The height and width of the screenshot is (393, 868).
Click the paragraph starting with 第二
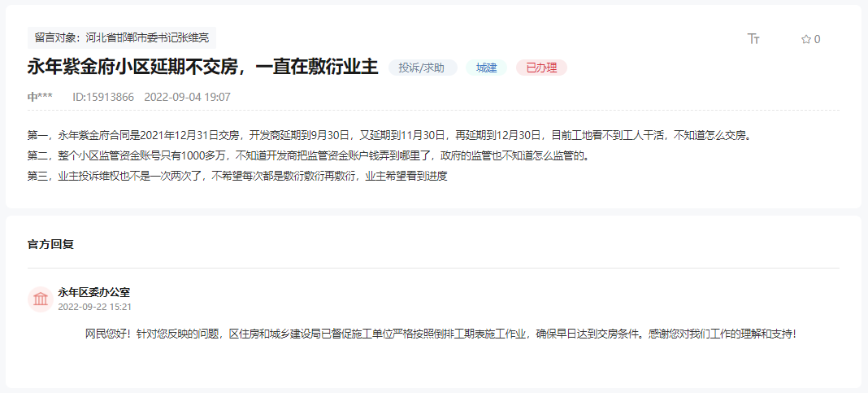click(308, 155)
